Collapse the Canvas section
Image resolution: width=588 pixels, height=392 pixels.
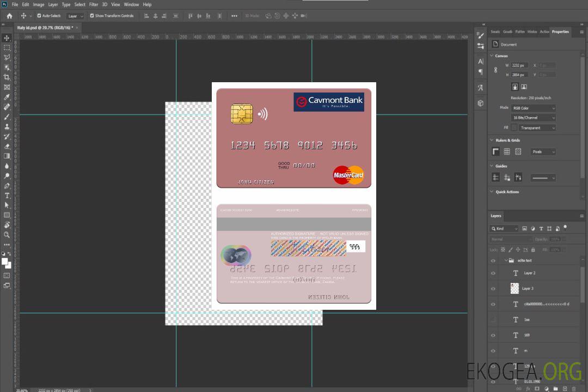pyautogui.click(x=492, y=56)
